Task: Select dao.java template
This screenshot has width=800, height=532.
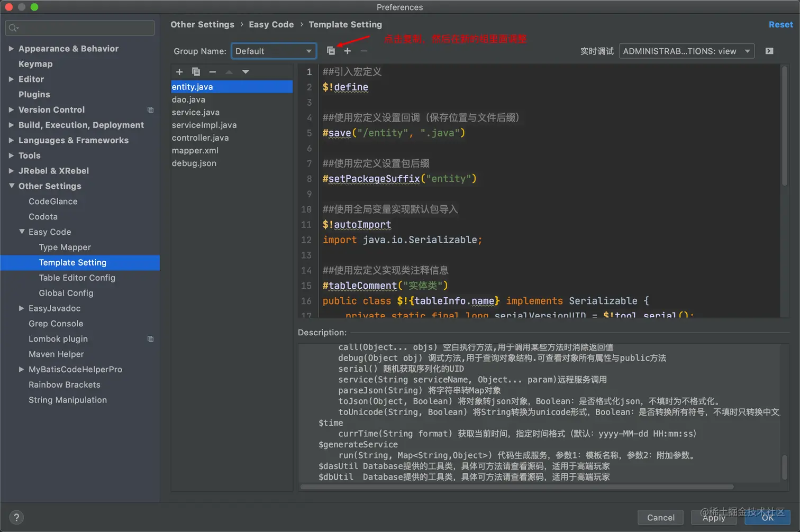Action: tap(232, 99)
